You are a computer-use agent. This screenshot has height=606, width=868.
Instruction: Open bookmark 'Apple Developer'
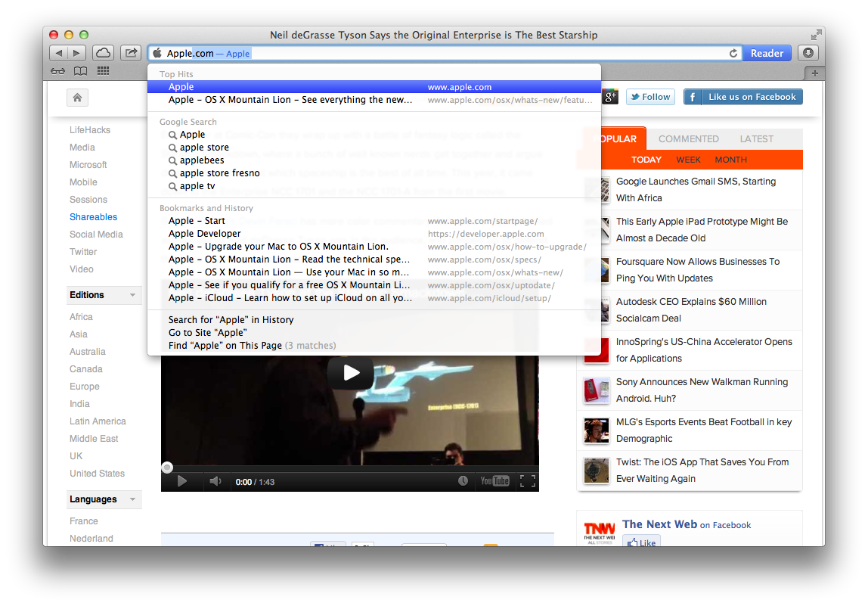(374, 234)
